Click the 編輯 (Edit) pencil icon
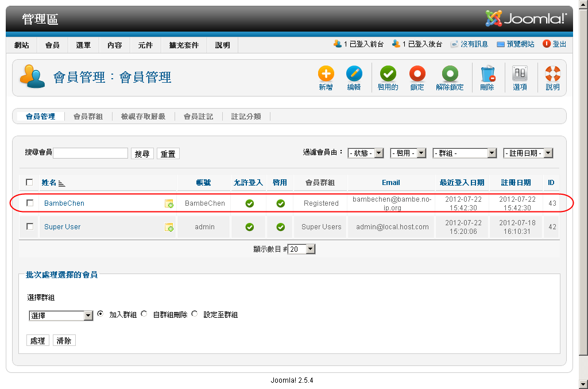588x389 pixels. click(354, 75)
